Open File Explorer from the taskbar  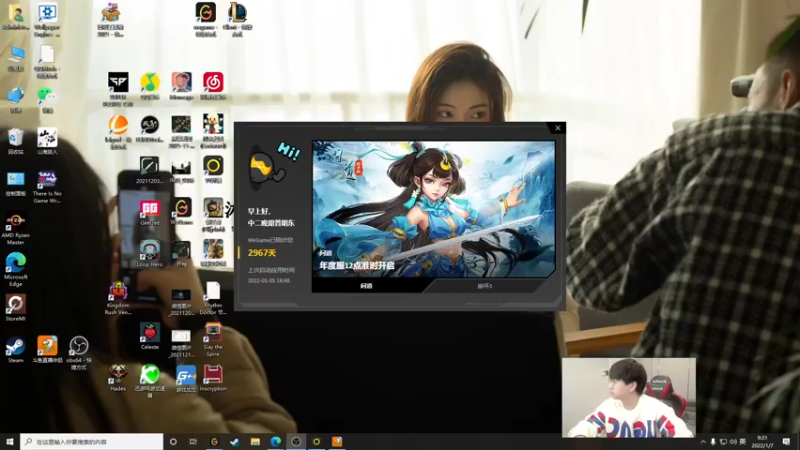(x=255, y=441)
